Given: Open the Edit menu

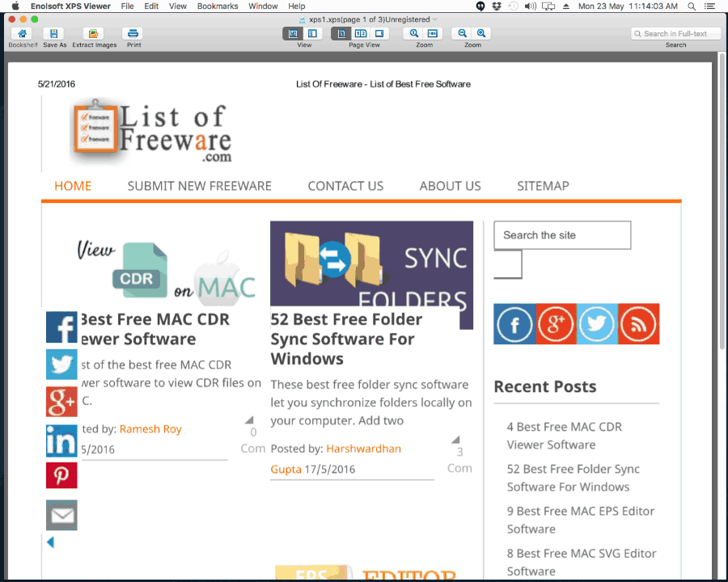Looking at the screenshot, I should (151, 6).
